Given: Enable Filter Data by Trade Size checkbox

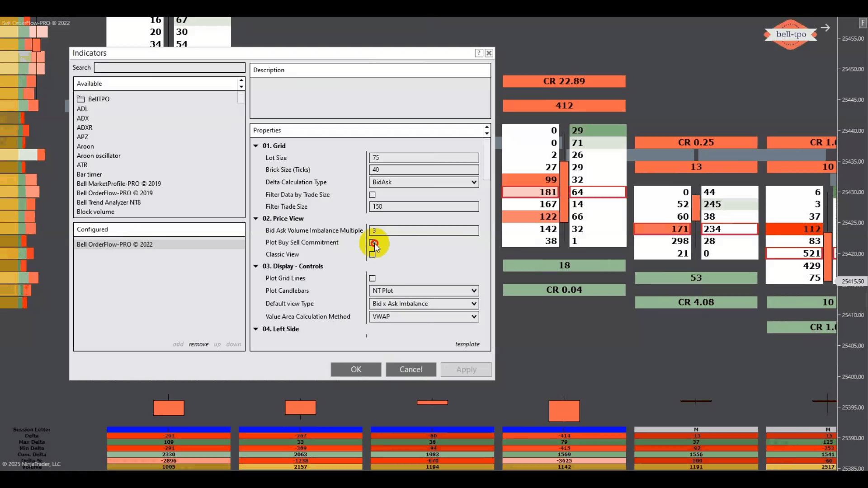Looking at the screenshot, I should [x=372, y=195].
